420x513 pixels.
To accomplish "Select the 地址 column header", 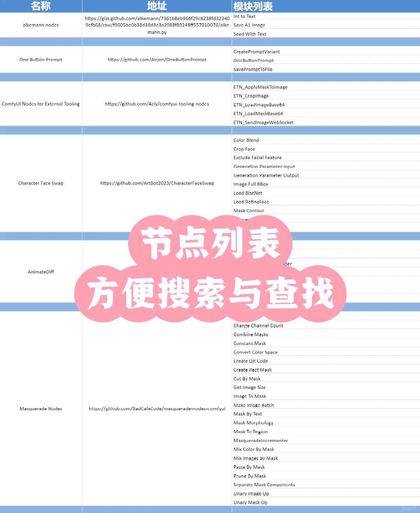I will 157,6.
